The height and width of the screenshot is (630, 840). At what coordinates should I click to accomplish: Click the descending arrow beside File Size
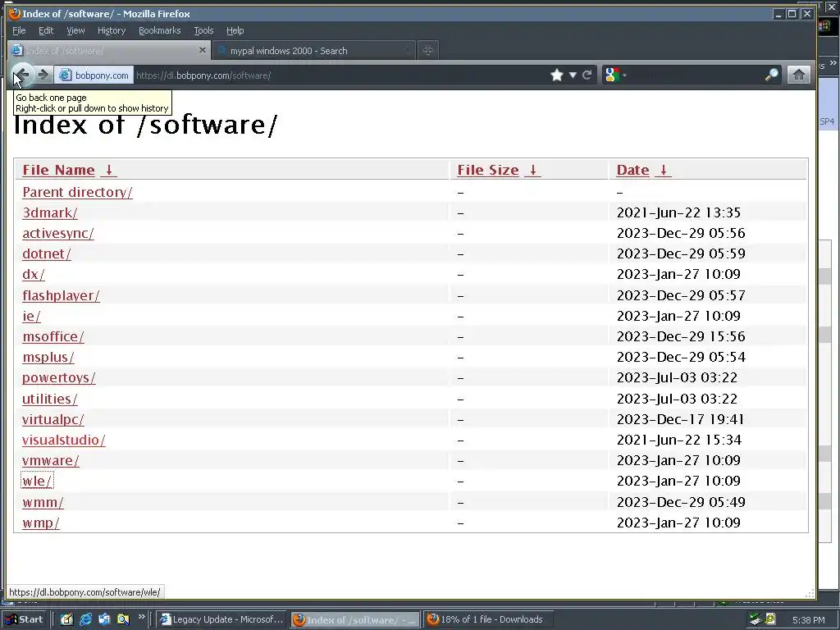pos(532,170)
